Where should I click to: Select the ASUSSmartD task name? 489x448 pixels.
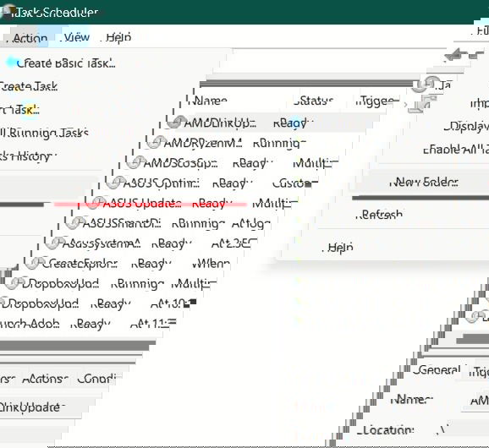pos(122,224)
